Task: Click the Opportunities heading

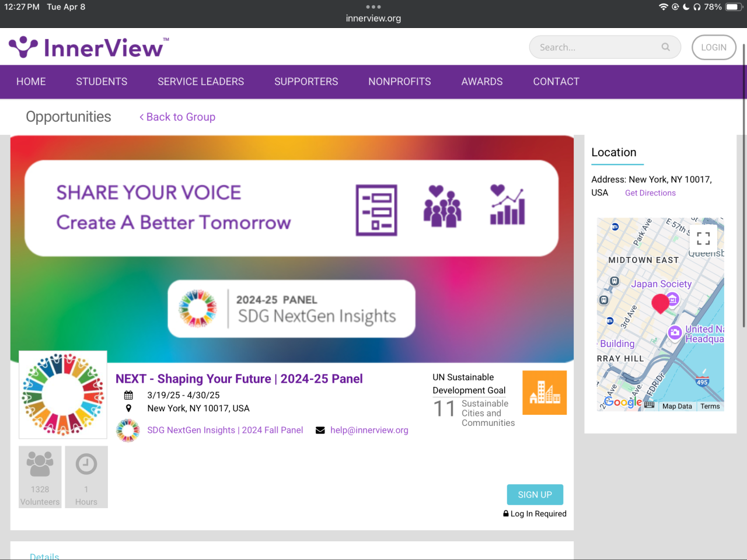Action: point(68,117)
